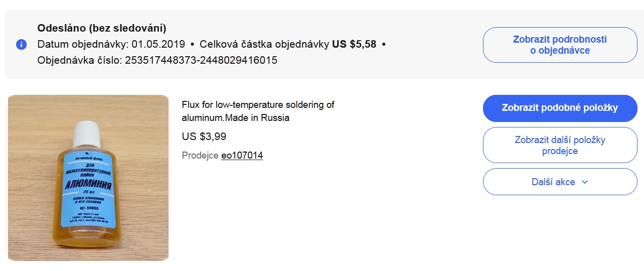
Task: Click the flux bottle product thumbnail
Action: [x=88, y=178]
